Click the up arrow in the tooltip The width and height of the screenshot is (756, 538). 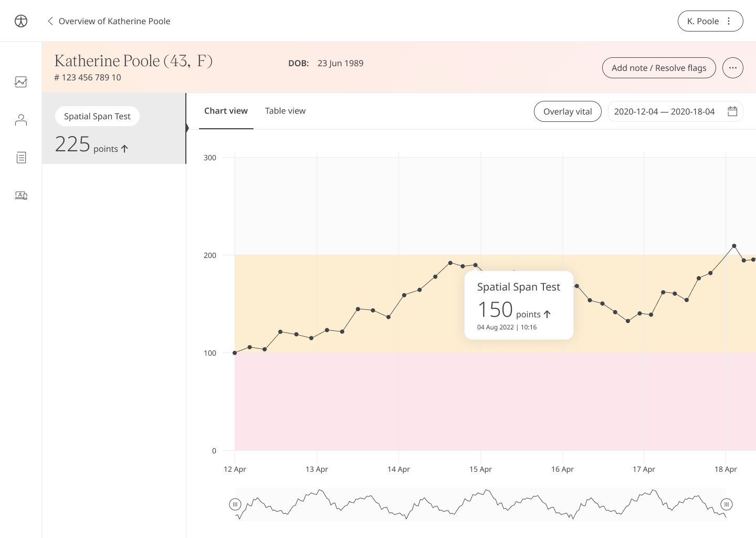pos(547,314)
